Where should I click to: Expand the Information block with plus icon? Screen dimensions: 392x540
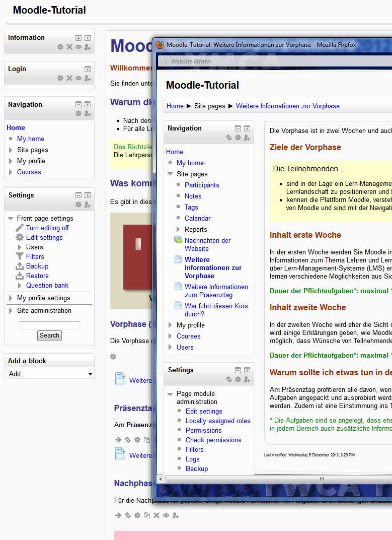point(79,38)
